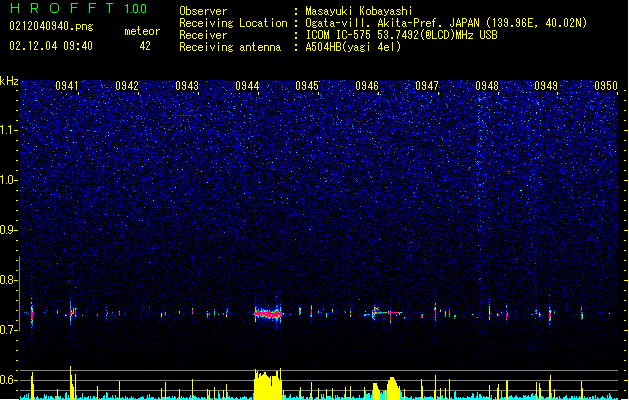Click the 0942 time marker
The image size is (629, 400).
pos(127,86)
